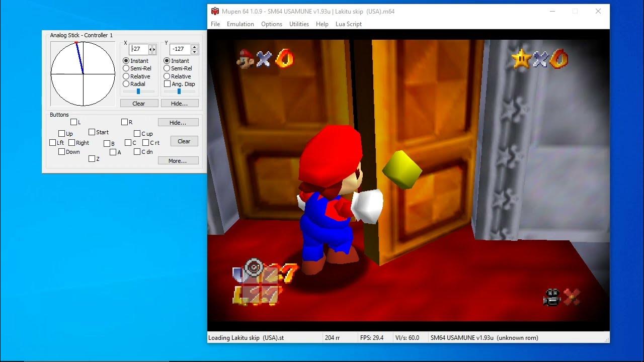Open the Emulation menu
This screenshot has height=362, width=644.
[240, 24]
